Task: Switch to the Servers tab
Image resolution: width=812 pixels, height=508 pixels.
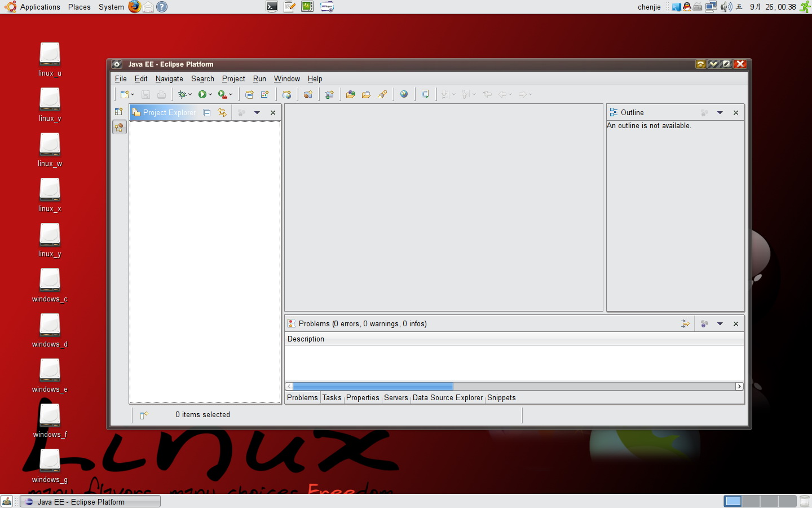Action: (396, 397)
